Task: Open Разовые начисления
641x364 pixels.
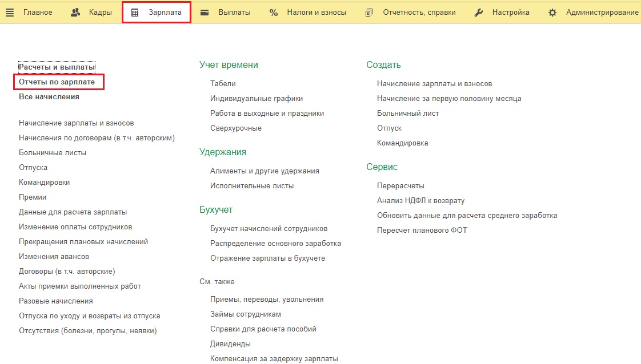Action: [x=55, y=301]
